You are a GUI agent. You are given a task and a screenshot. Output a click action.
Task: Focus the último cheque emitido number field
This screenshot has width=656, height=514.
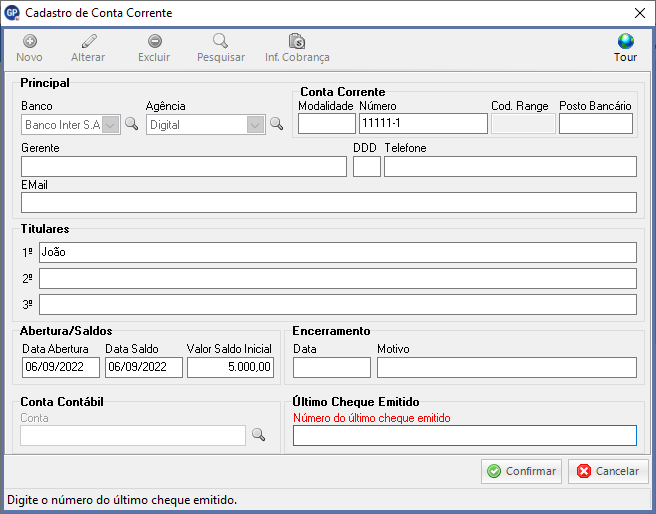pyautogui.click(x=465, y=435)
